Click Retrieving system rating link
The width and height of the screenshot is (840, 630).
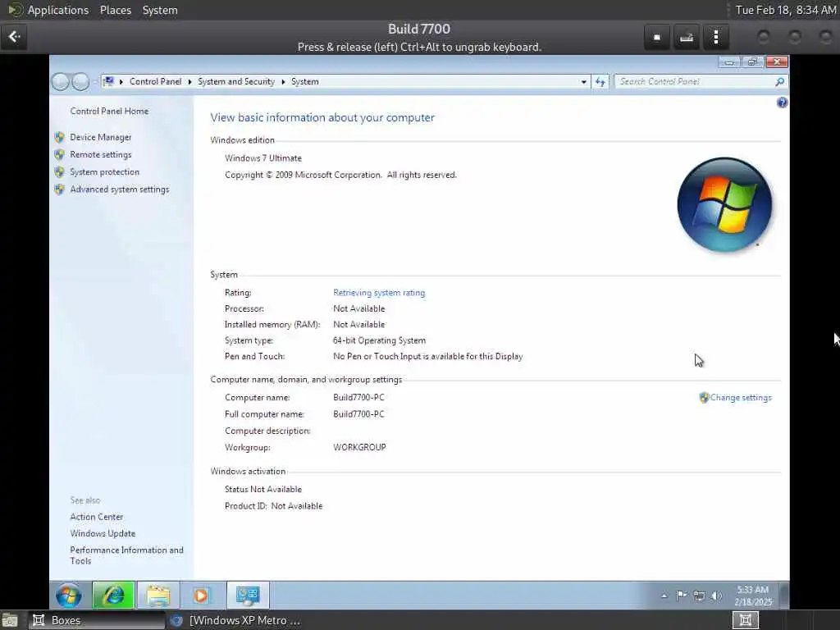point(379,293)
